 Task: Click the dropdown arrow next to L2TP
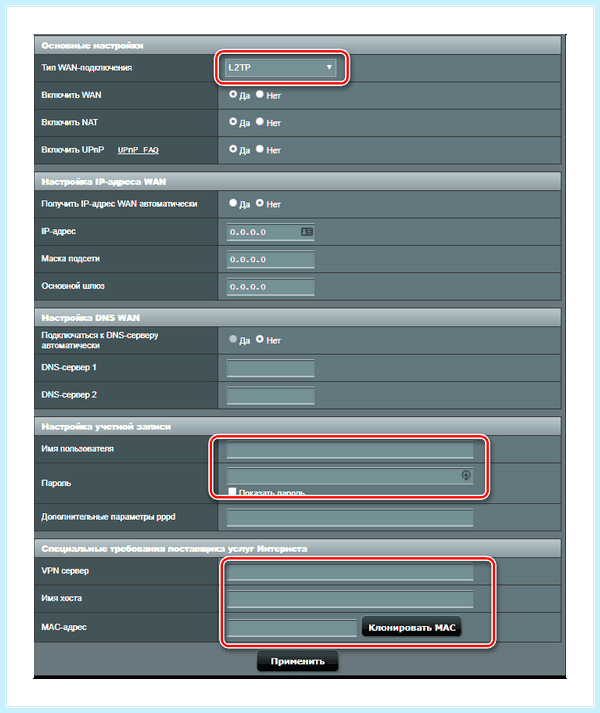(329, 67)
